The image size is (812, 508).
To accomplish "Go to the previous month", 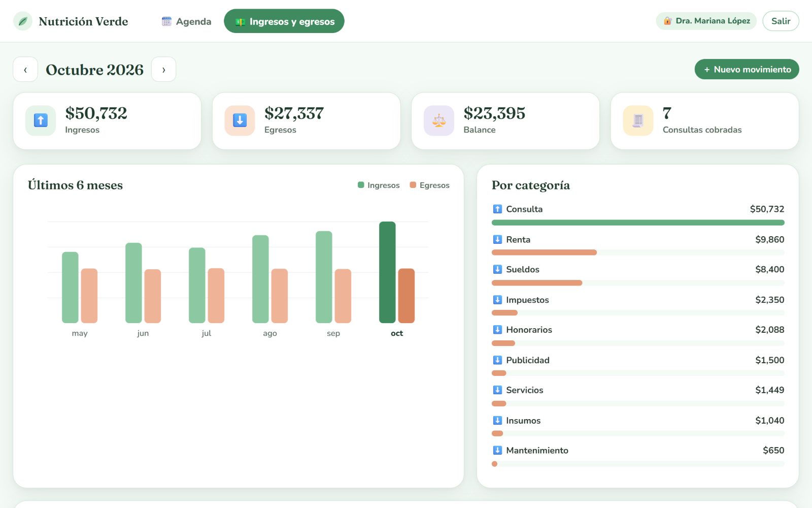I will (25, 69).
